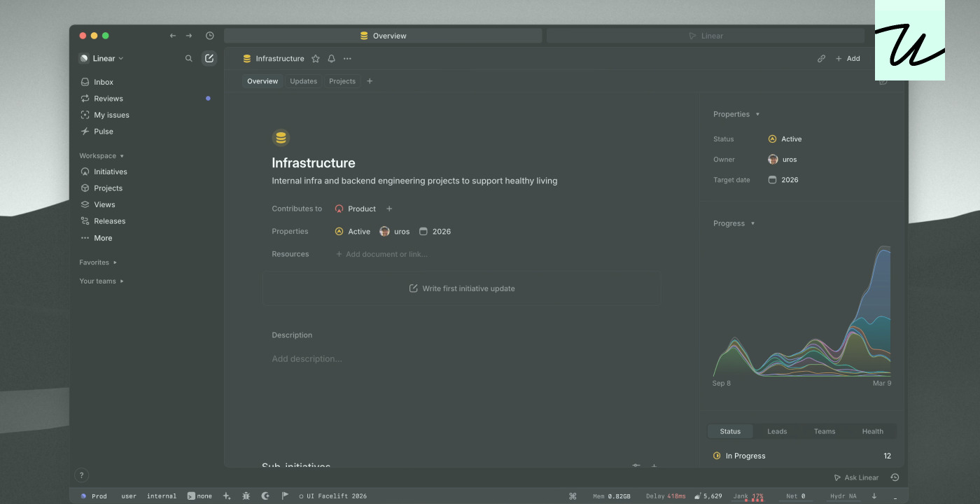Click the sparkle icon in status bar

(227, 496)
